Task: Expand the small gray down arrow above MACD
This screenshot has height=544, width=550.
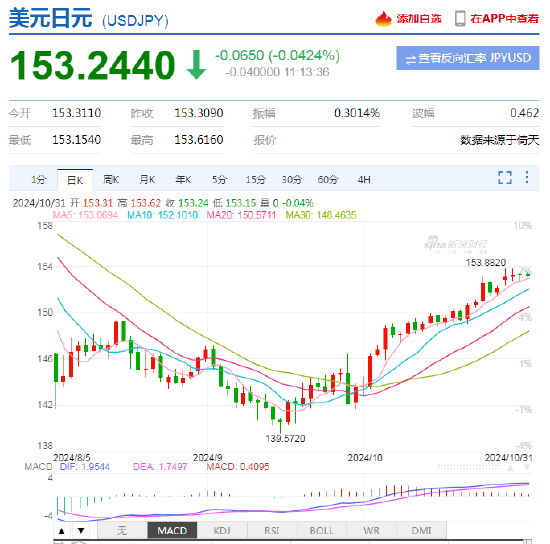Action: (x=526, y=468)
